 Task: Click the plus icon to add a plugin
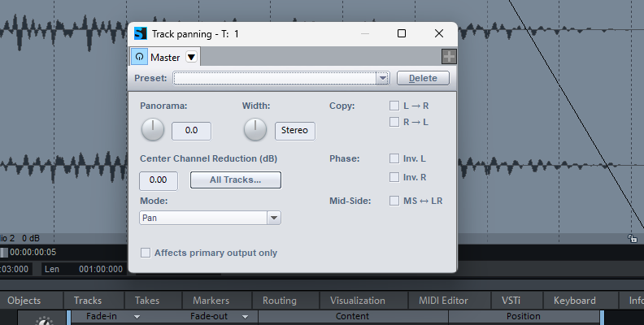(x=449, y=57)
